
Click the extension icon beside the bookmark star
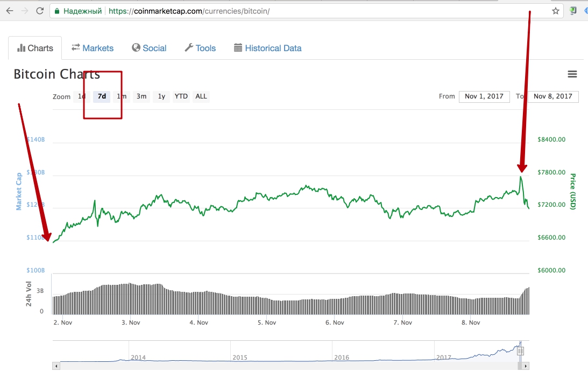click(x=572, y=11)
